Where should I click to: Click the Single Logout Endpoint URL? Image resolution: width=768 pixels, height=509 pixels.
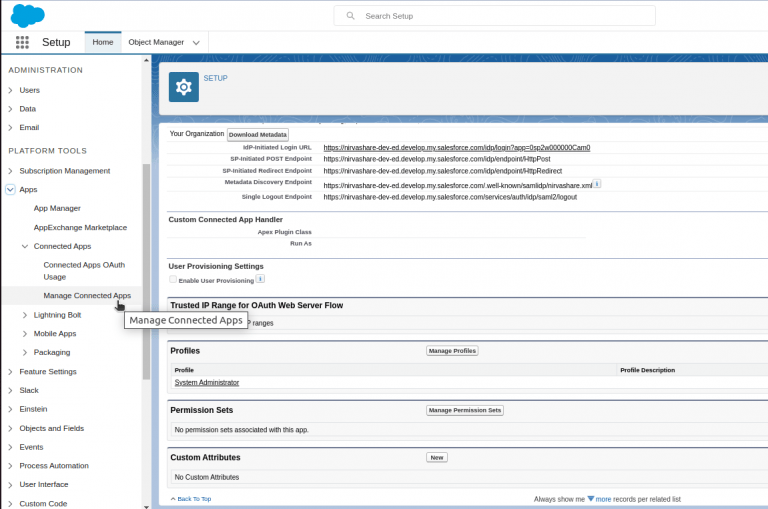point(450,197)
